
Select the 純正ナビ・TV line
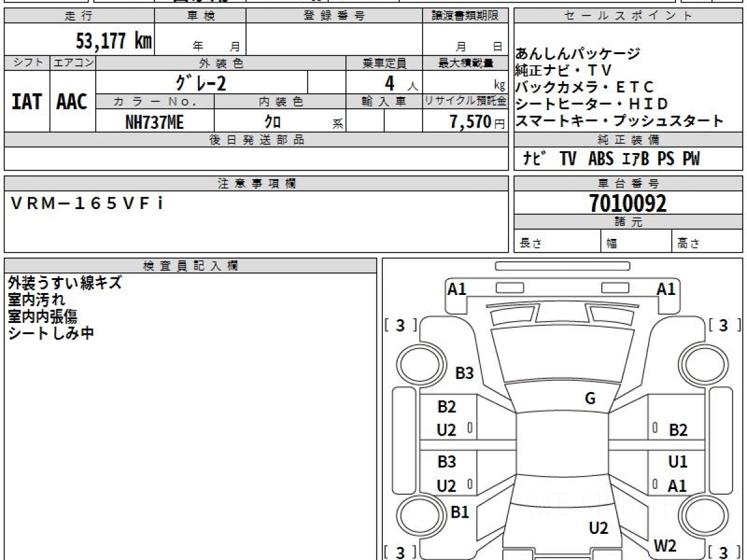(x=564, y=70)
